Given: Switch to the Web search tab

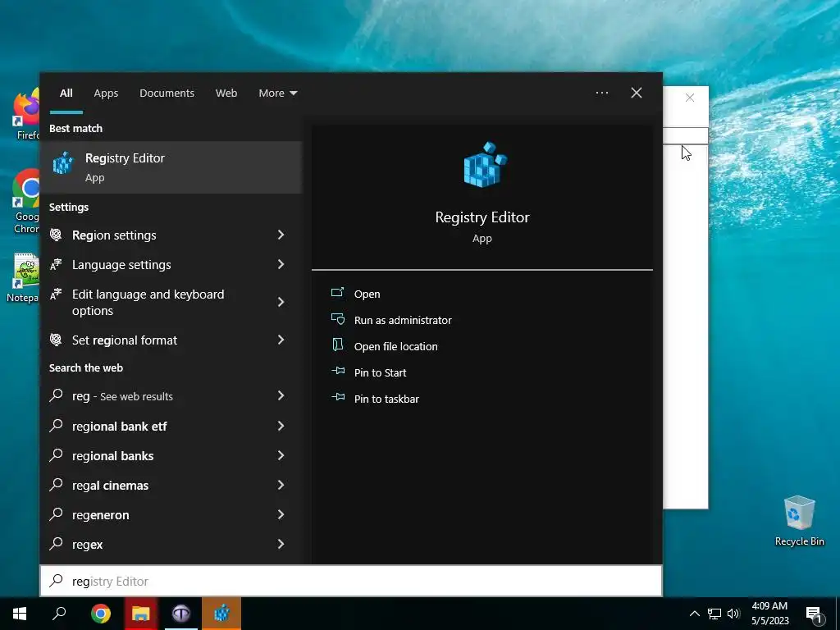Looking at the screenshot, I should tap(226, 94).
